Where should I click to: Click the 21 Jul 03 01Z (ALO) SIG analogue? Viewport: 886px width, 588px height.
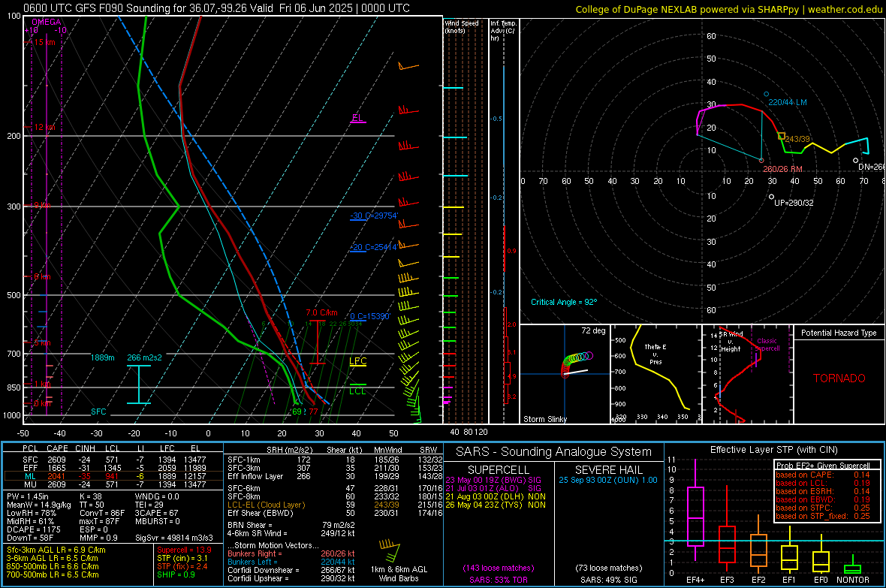point(493,488)
